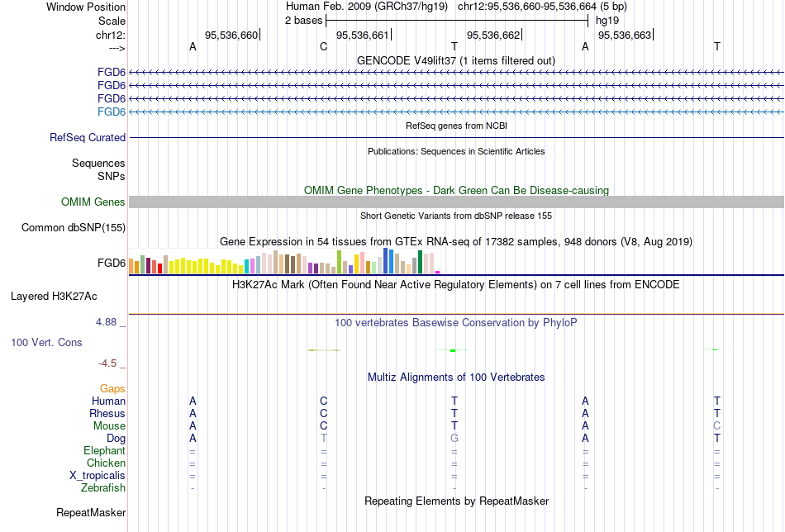Open the light-blue FGD6 transcript label
785x532 pixels.
(x=112, y=112)
